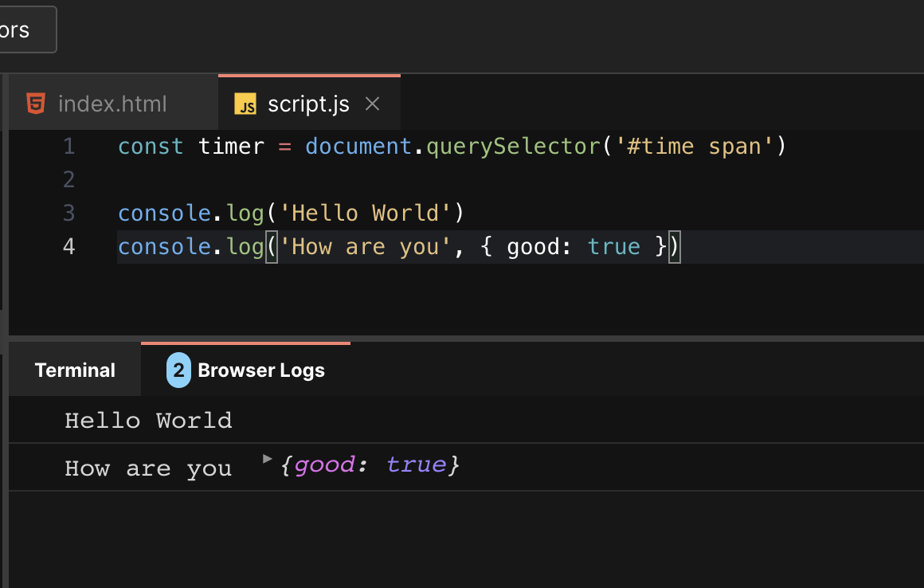
Task: Click line number 1 in the editor gutter
Action: (x=69, y=146)
